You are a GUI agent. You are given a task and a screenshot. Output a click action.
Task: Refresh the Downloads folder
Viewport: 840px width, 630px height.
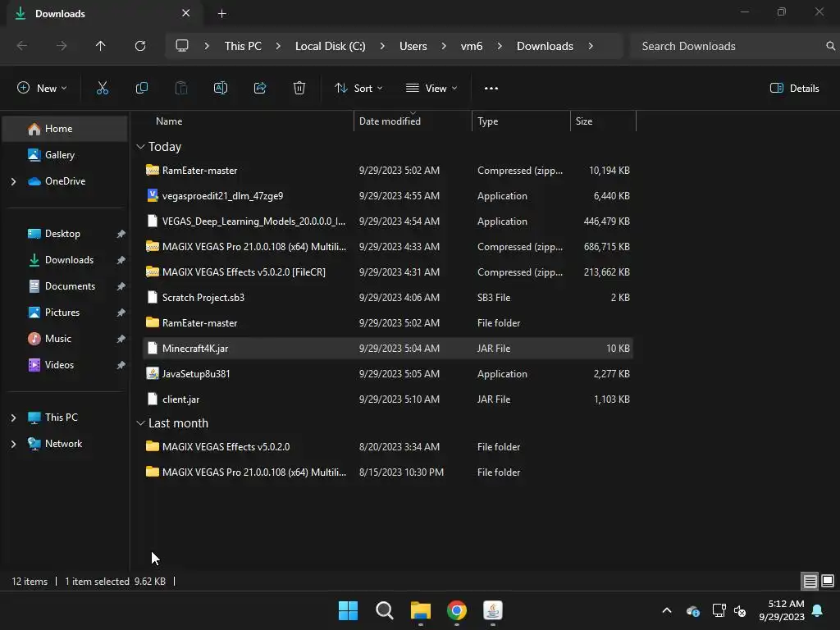click(140, 46)
